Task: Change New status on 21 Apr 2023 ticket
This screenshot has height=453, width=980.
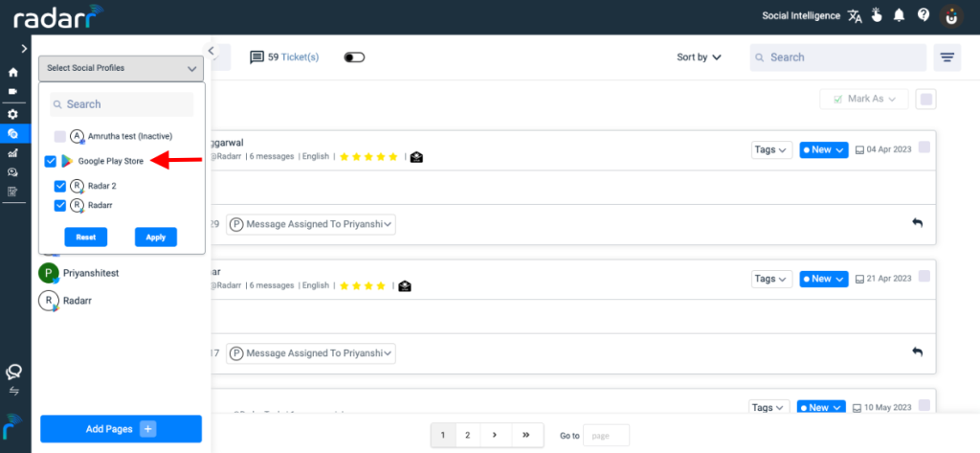Action: click(x=824, y=279)
